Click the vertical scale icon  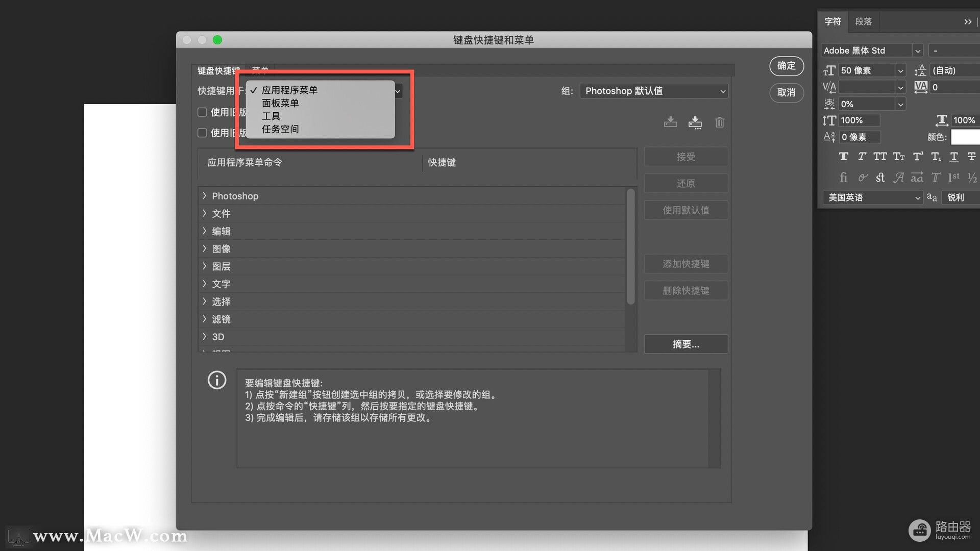tap(829, 120)
